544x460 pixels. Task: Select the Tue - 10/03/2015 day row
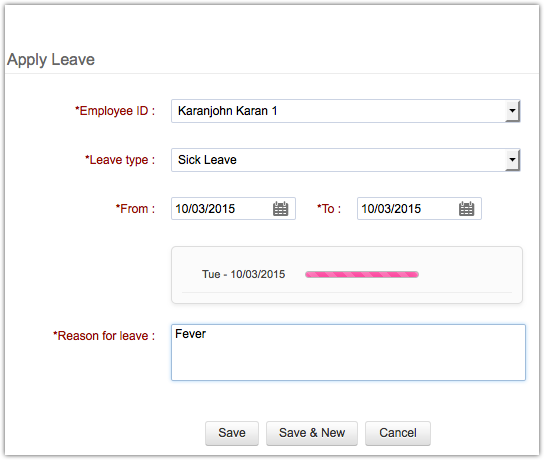[347, 274]
